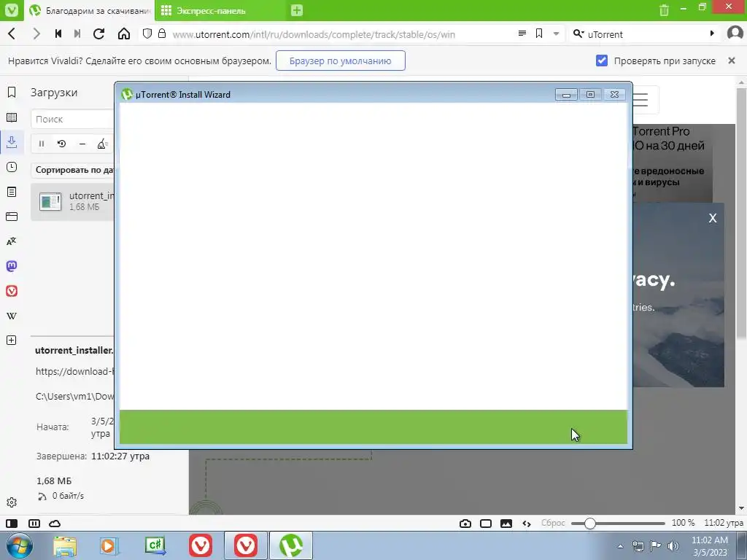Viewport: 747px width, 560px height.
Task: Open the tracker blocker shield icon
Action: coord(147,34)
